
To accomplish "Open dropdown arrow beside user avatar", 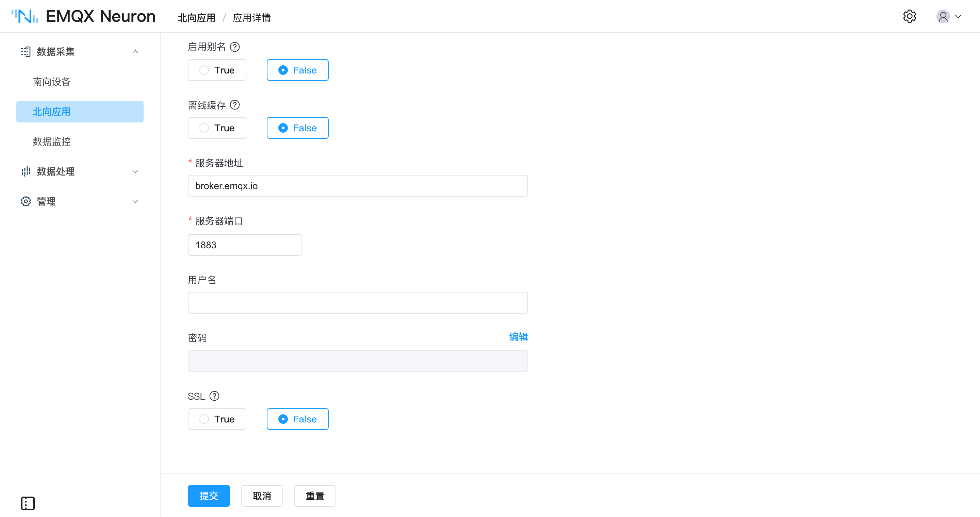I will pos(958,16).
